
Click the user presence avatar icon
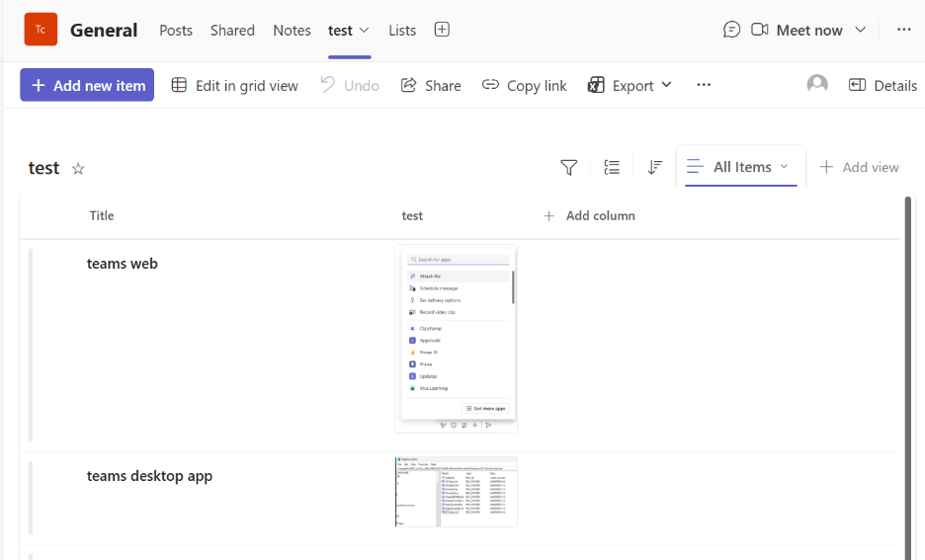817,85
